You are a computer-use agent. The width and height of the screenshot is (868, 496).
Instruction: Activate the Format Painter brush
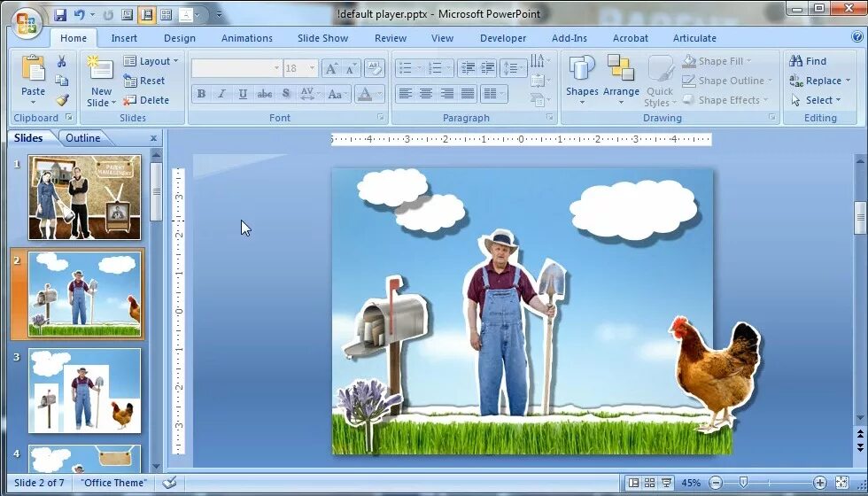click(62, 100)
